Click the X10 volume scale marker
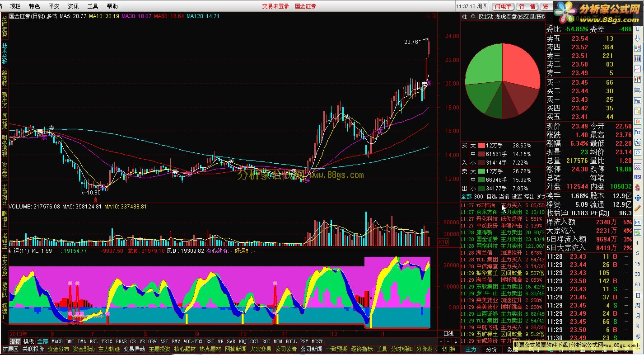This screenshot has width=644, height=355. click(x=443, y=242)
